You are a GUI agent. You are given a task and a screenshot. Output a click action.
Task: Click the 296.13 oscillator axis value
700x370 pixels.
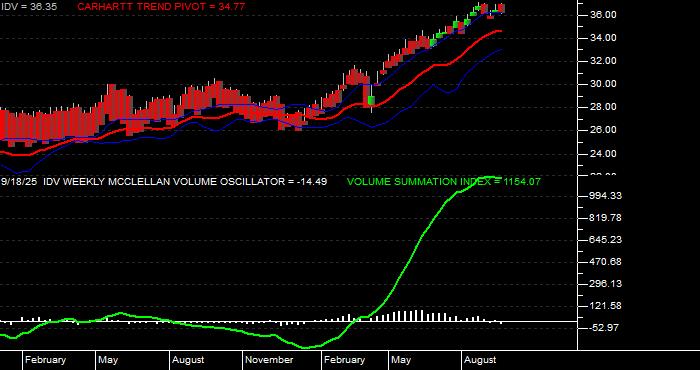point(605,284)
